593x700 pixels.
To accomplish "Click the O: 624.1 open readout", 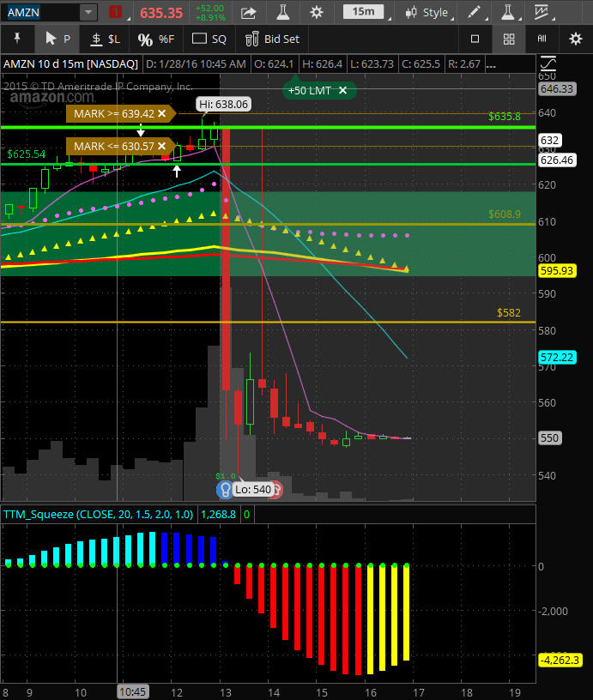I will 274,64.
